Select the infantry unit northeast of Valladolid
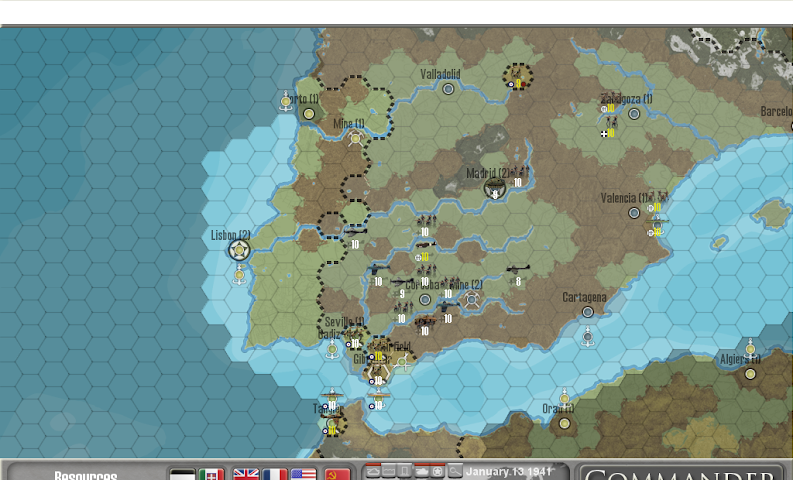Screen dimensions: 800x480 click(517, 77)
